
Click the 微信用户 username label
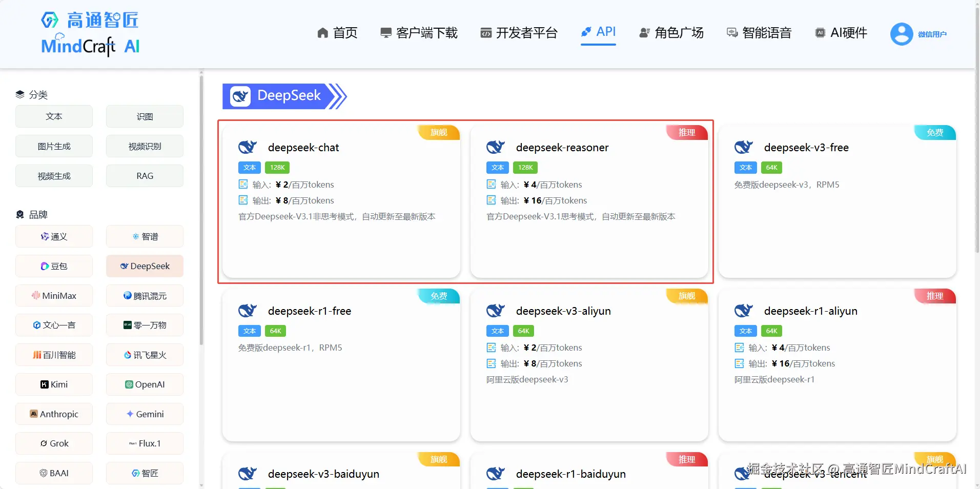click(932, 34)
